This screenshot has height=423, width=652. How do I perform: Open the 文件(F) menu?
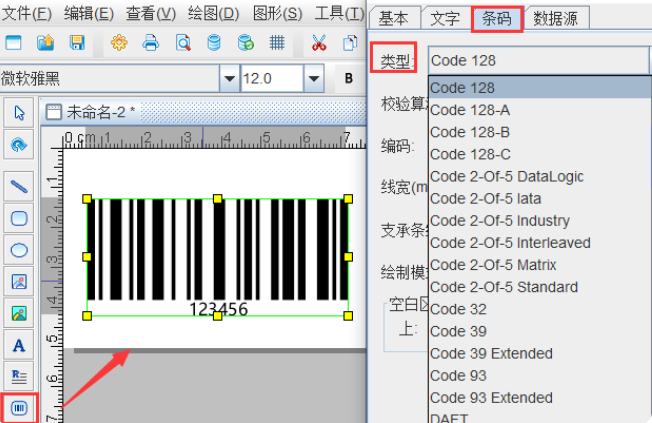pyautogui.click(x=27, y=14)
